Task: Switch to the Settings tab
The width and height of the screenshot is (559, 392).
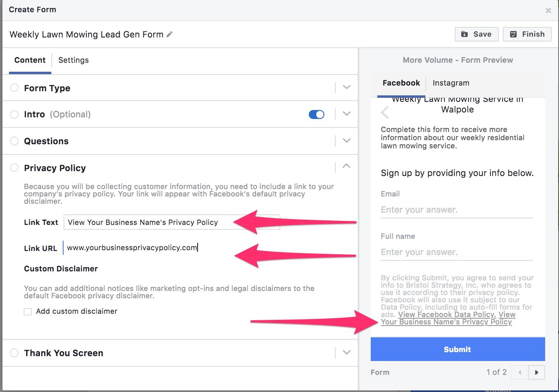Action: [73, 60]
